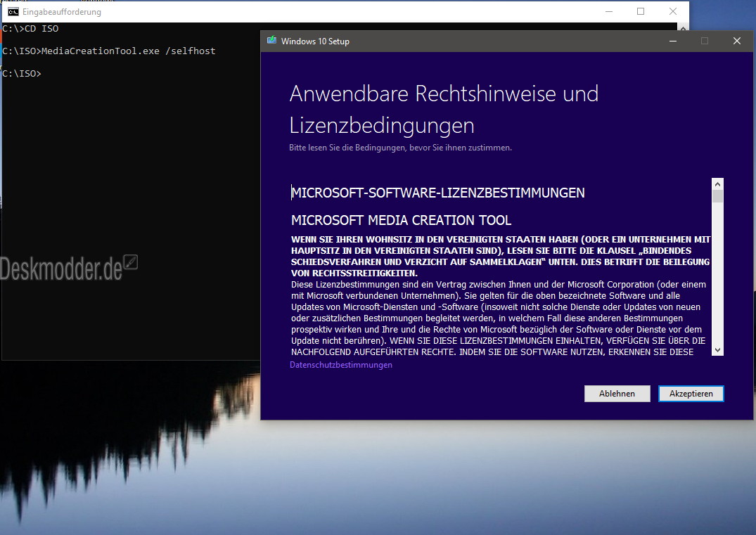Click the MICROSOFT MEDIA CREATION TOOL heading
Image resolution: width=756 pixels, height=535 pixels.
pyautogui.click(x=401, y=220)
